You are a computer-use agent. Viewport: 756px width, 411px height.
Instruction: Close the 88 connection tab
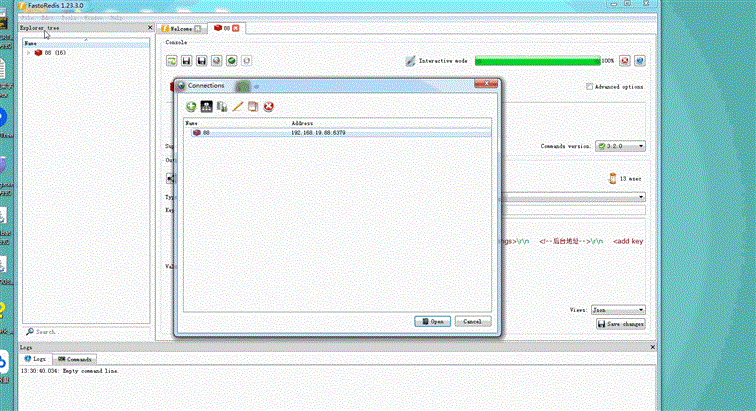tap(235, 28)
